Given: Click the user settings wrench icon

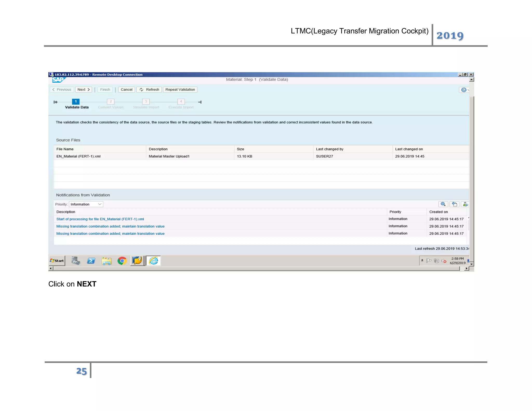Looking at the screenshot, I should [x=465, y=204].
